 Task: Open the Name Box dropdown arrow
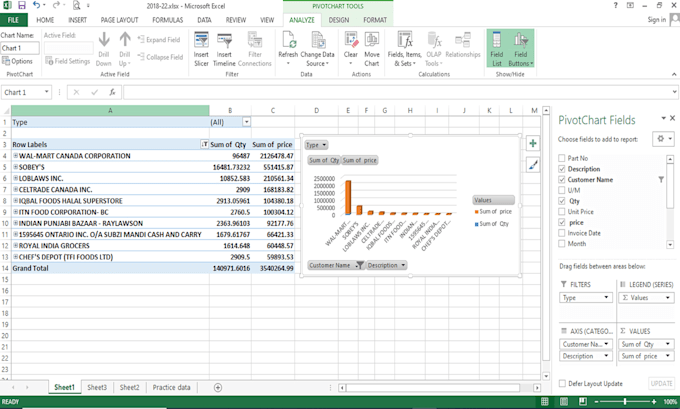46,92
